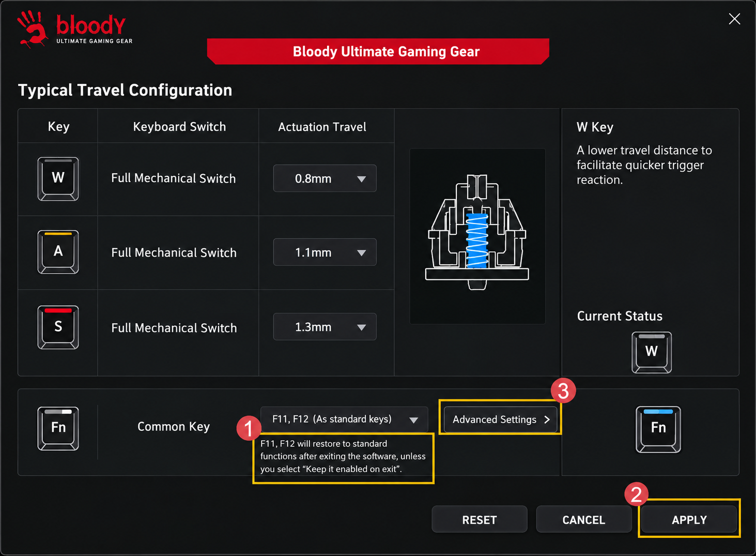Click the RESET button
Image resolution: width=756 pixels, height=556 pixels.
pos(480,520)
